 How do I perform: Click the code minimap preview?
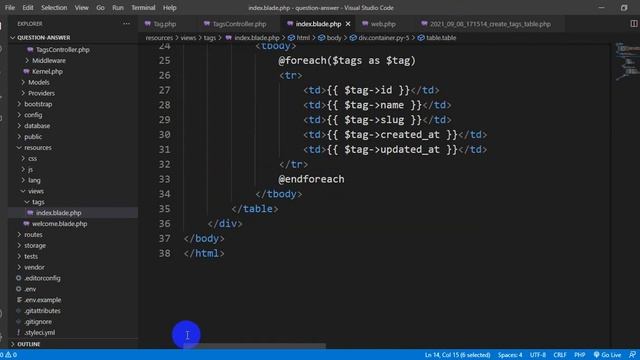click(628, 61)
